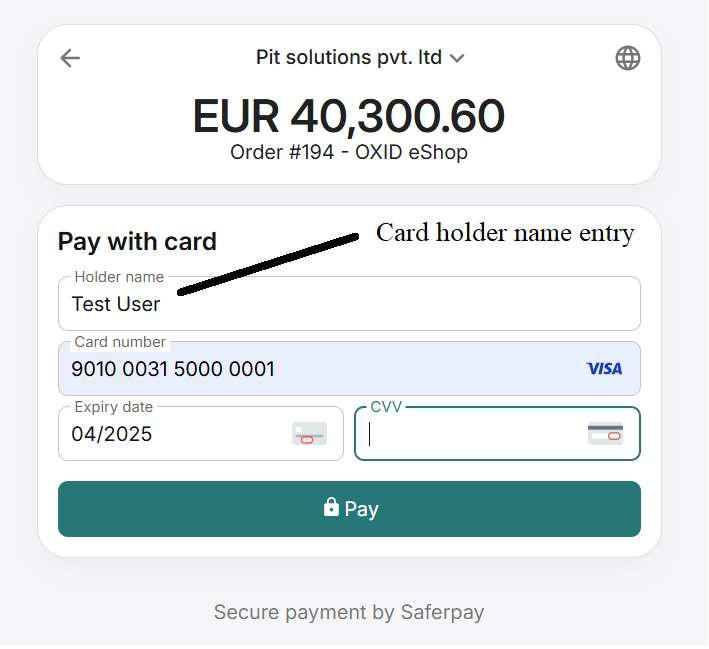Expand the chevron beside the merchant name

457,59
